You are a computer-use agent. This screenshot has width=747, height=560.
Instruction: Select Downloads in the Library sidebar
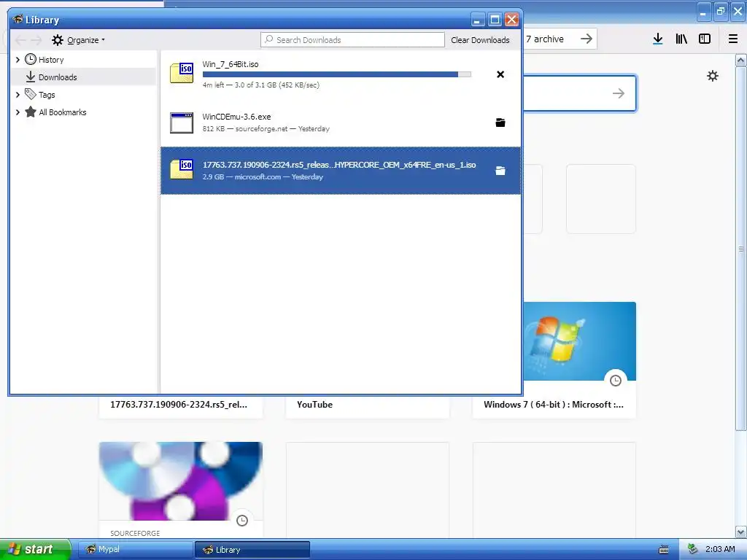pos(58,77)
